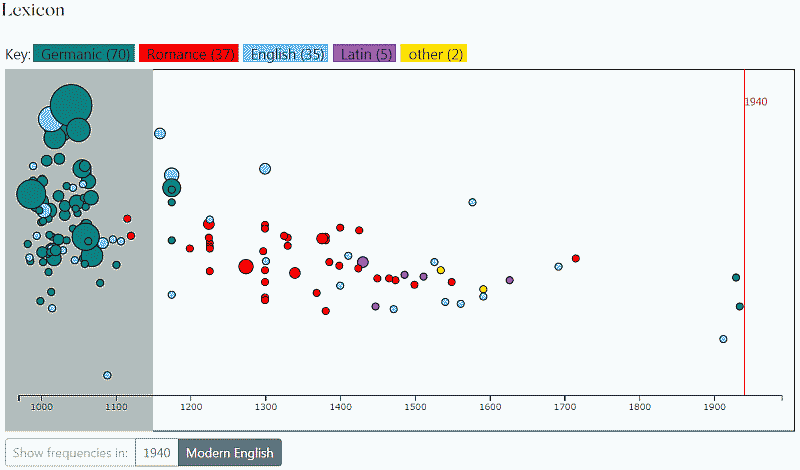Toggle the English (35) legend filter

[x=286, y=54]
